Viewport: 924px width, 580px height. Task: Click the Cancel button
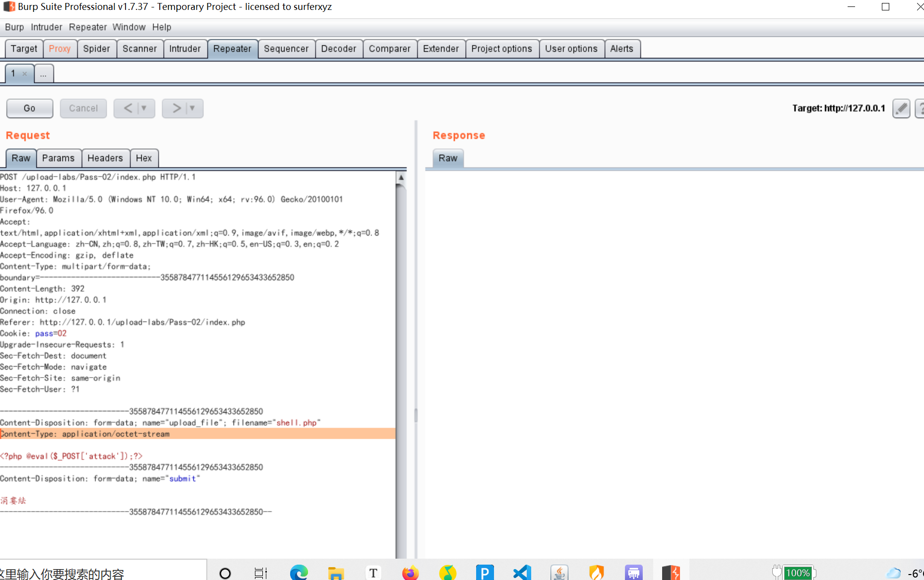83,108
